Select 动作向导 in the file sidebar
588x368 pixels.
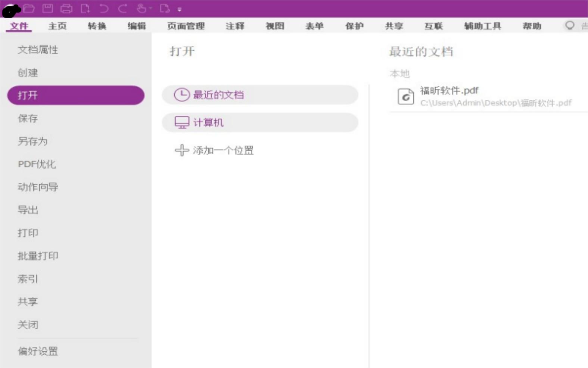38,187
